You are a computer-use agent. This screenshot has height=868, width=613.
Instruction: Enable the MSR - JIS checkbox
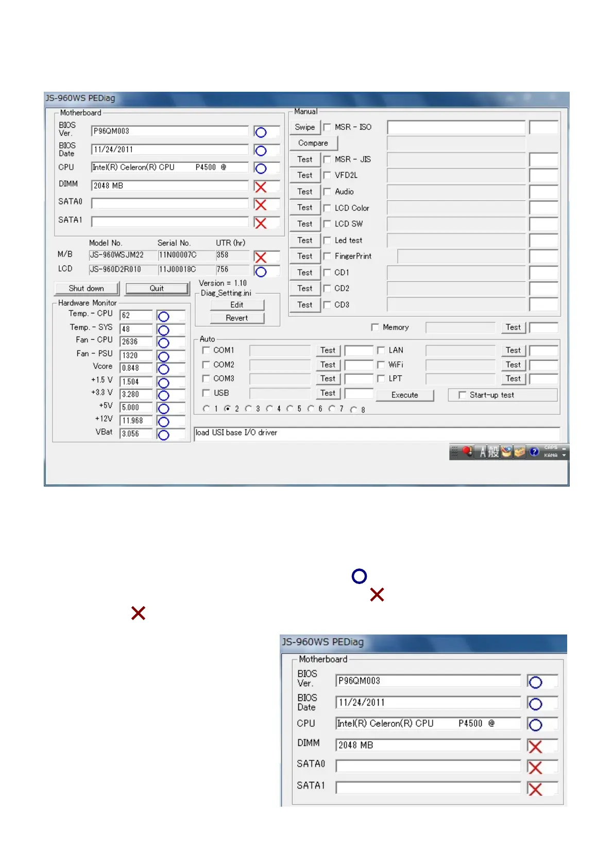[327, 159]
